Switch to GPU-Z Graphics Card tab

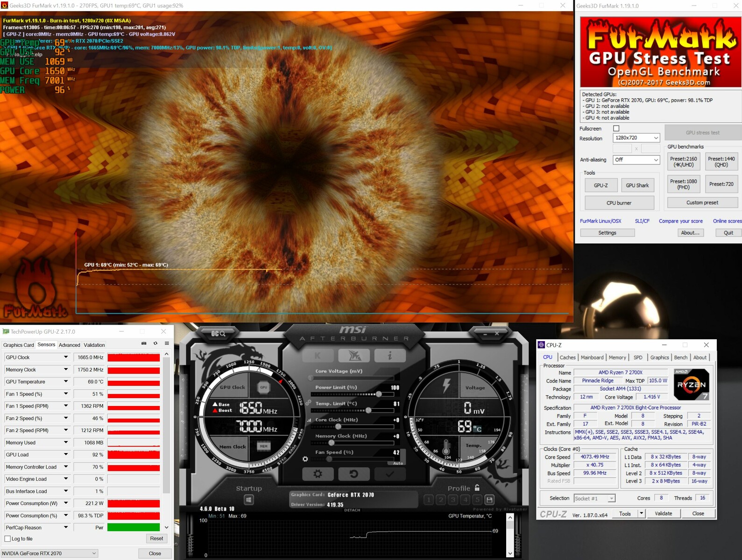19,345
